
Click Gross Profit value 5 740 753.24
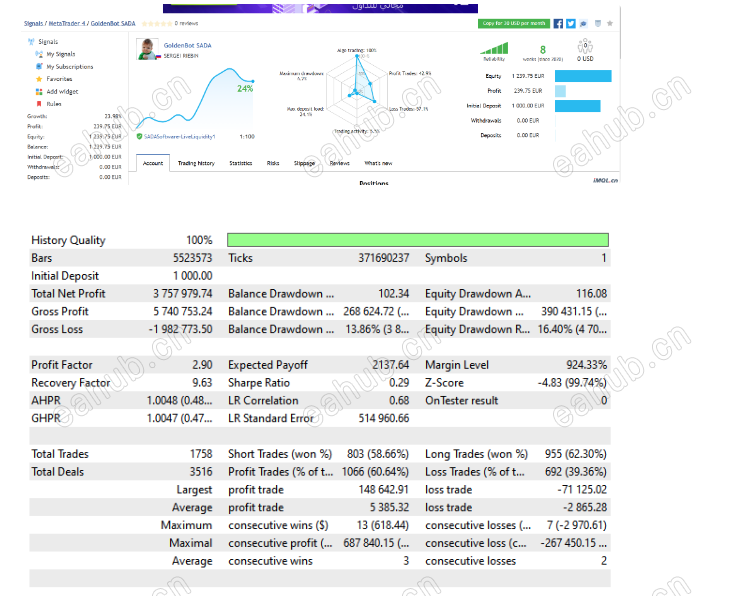coord(182,311)
